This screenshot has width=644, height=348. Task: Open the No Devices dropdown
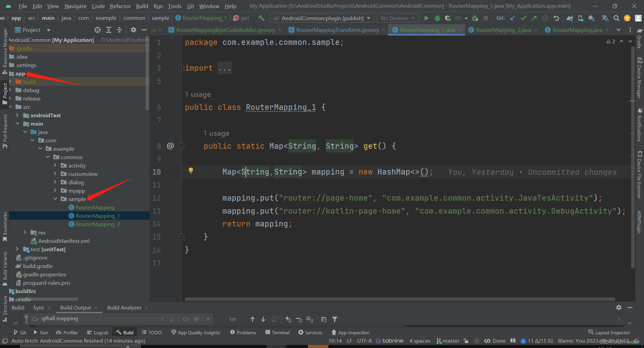tap(398, 18)
